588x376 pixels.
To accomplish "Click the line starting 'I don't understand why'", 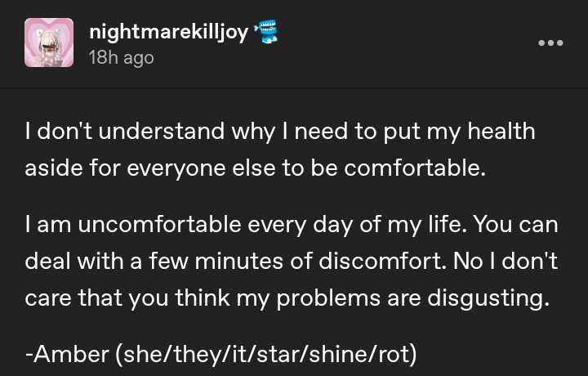I will click(x=279, y=131).
